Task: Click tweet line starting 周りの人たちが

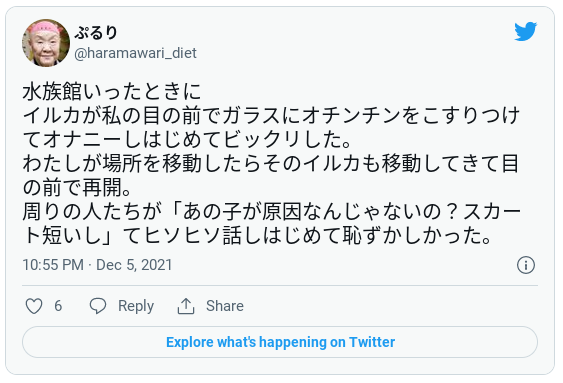Action: (x=271, y=212)
